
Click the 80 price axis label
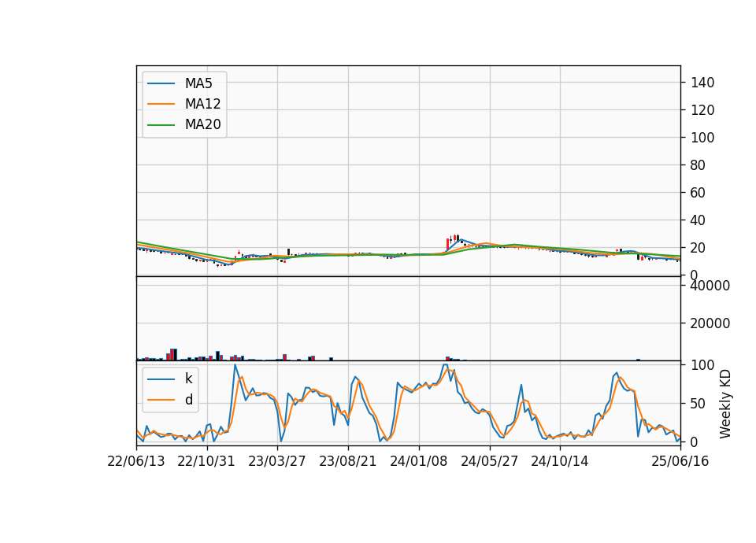pos(699,165)
